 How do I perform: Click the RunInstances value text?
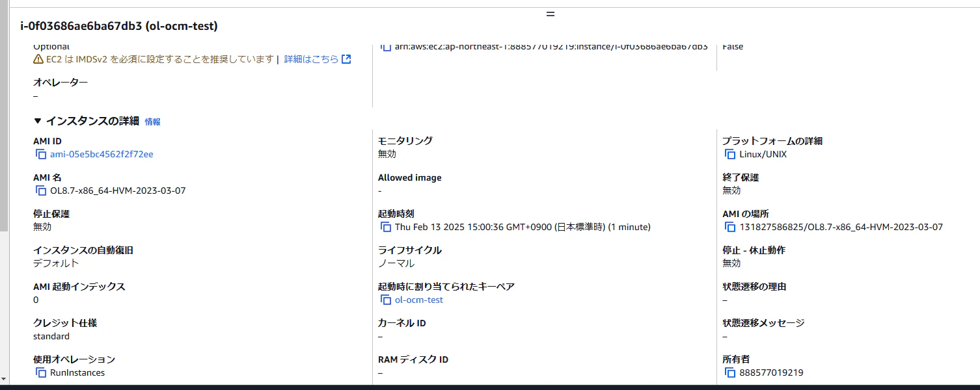(x=77, y=373)
